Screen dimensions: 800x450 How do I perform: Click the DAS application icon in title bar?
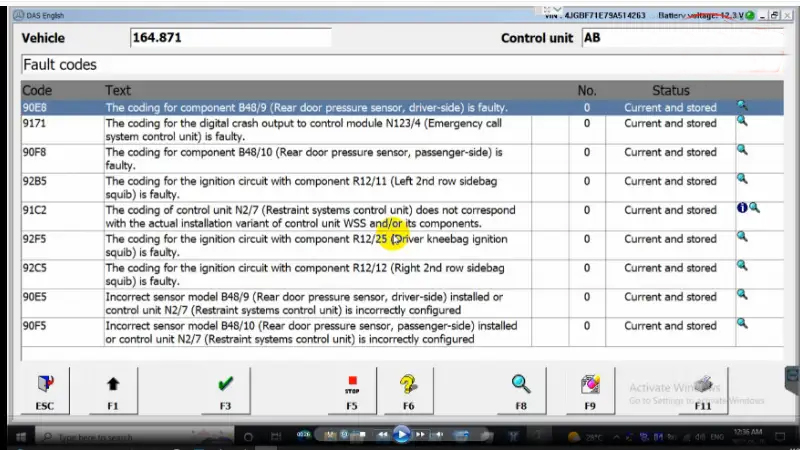click(19, 15)
